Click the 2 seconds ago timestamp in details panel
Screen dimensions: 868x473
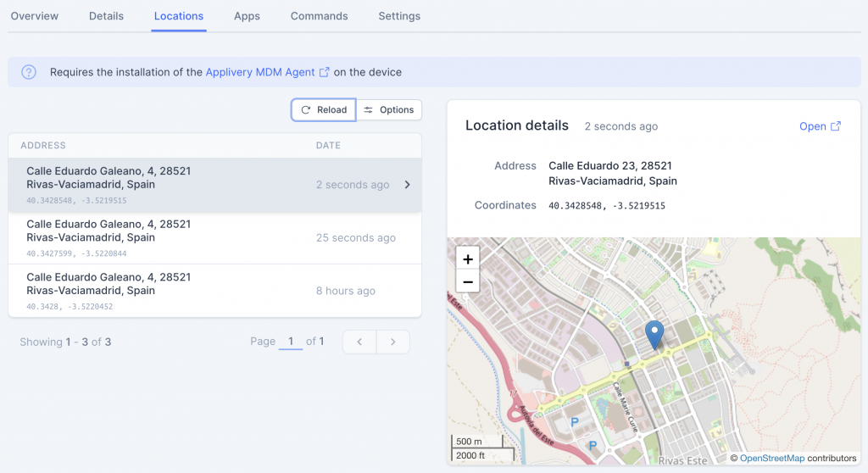(x=621, y=126)
